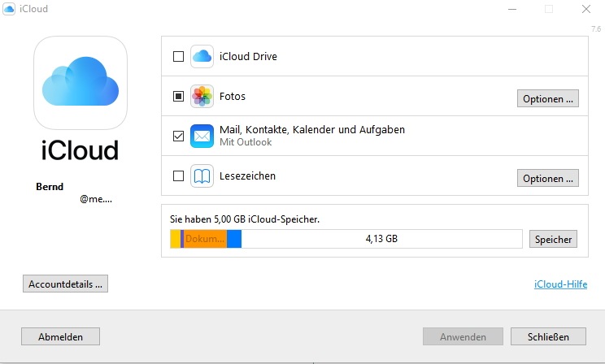Open the iCloud-Hilfe link
The height and width of the screenshot is (364, 605).
coord(560,284)
